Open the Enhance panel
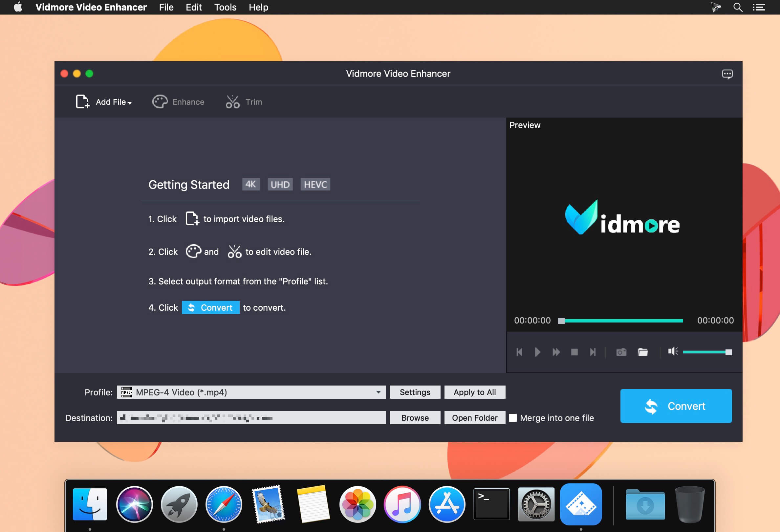Viewport: 780px width, 532px height. (x=178, y=102)
